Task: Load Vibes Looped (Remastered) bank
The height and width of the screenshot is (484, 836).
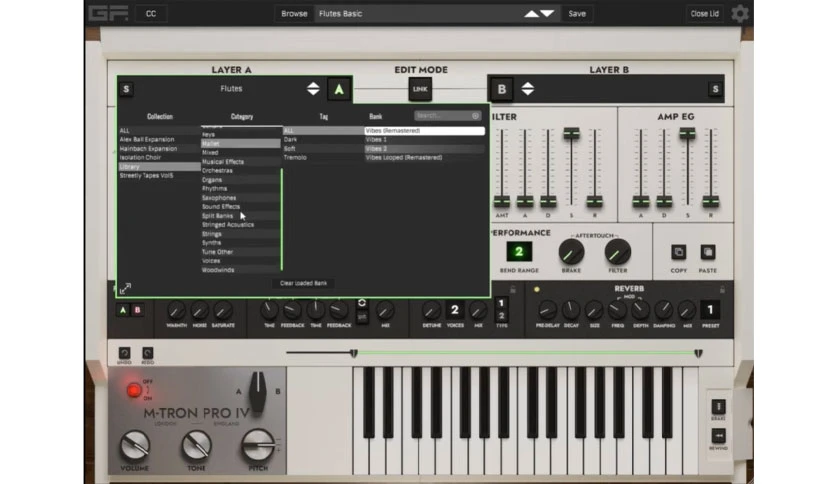Action: 424,158
